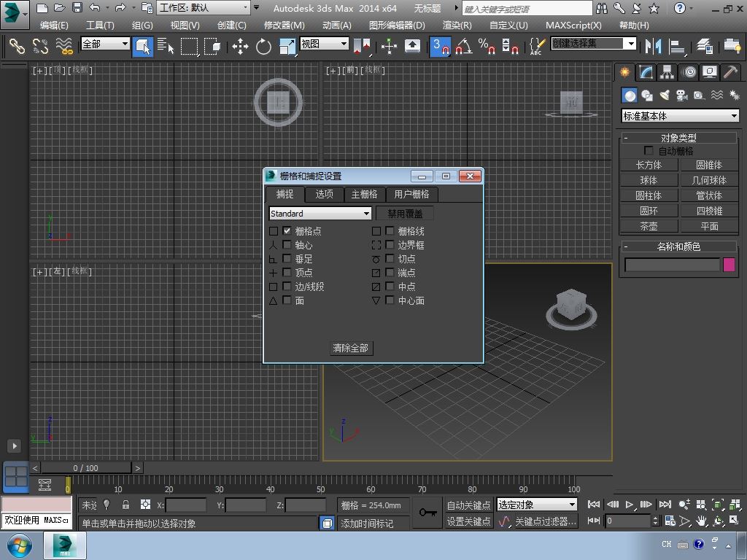Switch to the 用户栅格 tab

pyautogui.click(x=411, y=194)
